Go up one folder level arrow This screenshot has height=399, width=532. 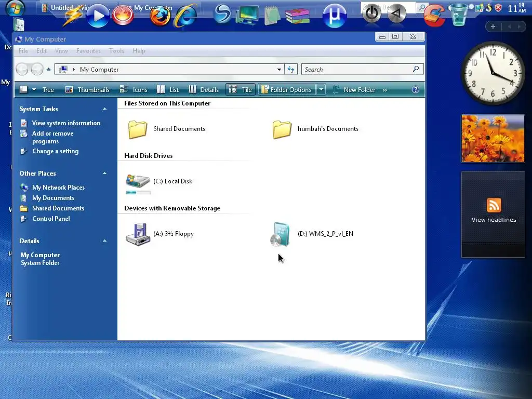point(48,69)
